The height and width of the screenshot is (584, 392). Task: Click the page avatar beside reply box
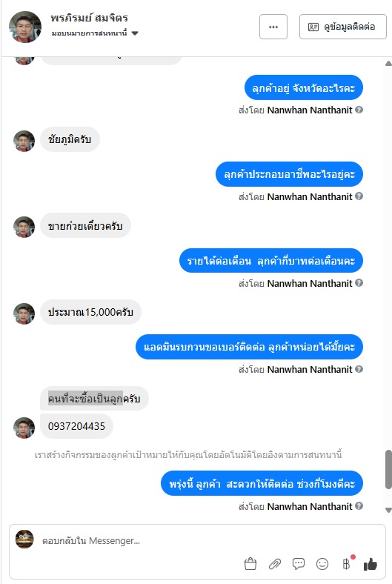(24, 540)
